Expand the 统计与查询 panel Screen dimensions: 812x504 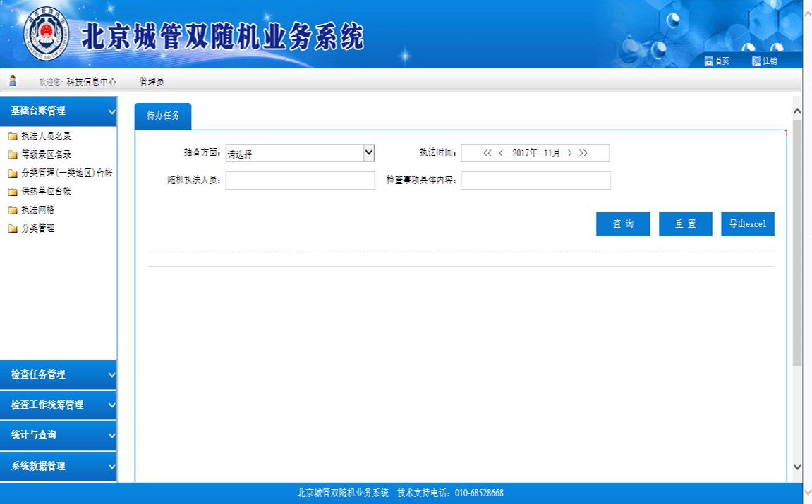click(x=59, y=435)
